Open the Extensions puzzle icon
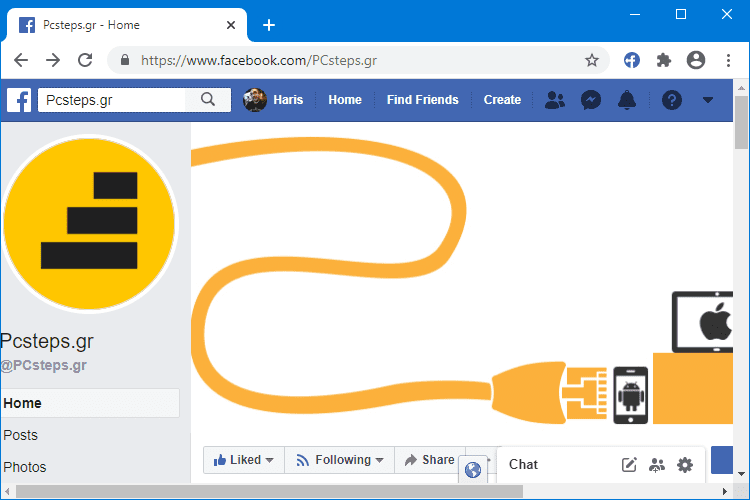This screenshot has height=500, width=750. [x=663, y=60]
